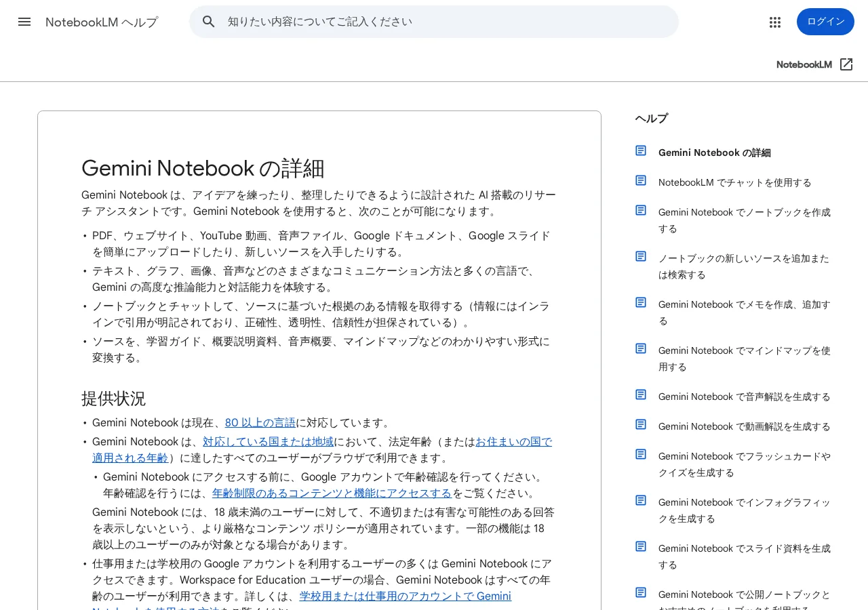Viewport: 868px width, 610px height.
Task: Click the NotebookLM external link icon
Action: pos(846,64)
